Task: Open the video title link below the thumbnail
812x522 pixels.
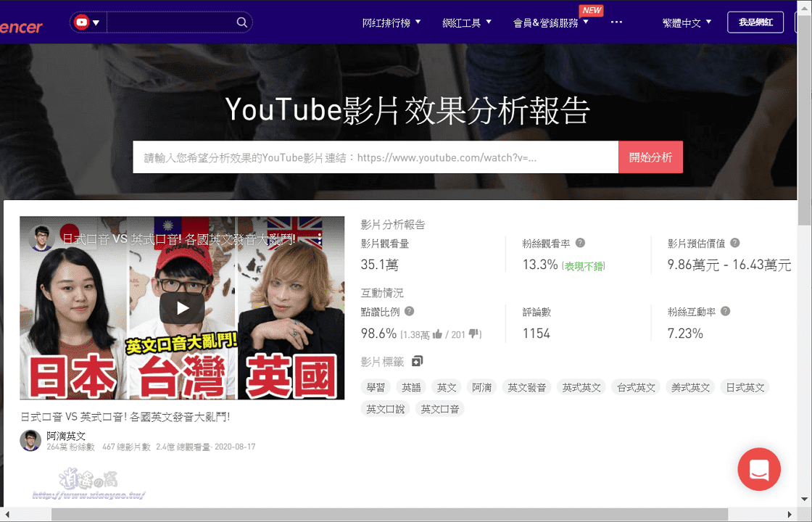Action: (125, 416)
